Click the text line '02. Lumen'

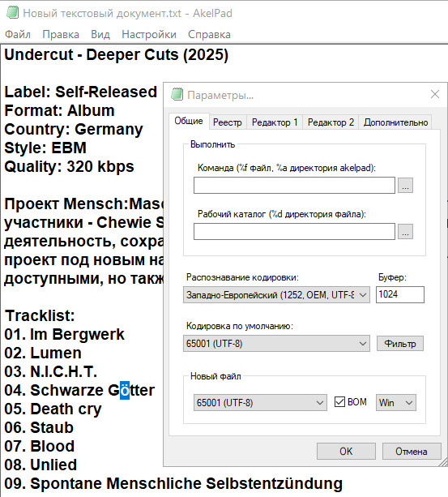(43, 353)
